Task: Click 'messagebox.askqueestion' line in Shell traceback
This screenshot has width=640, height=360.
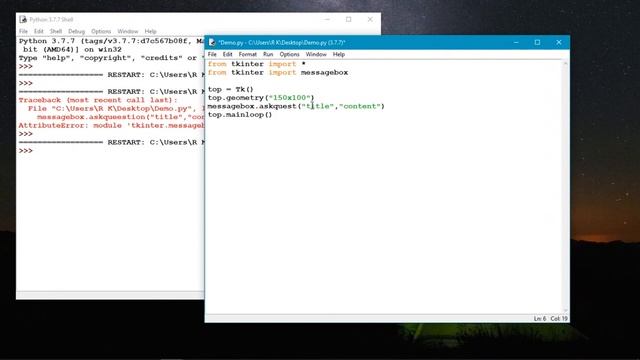Action: click(x=120, y=117)
